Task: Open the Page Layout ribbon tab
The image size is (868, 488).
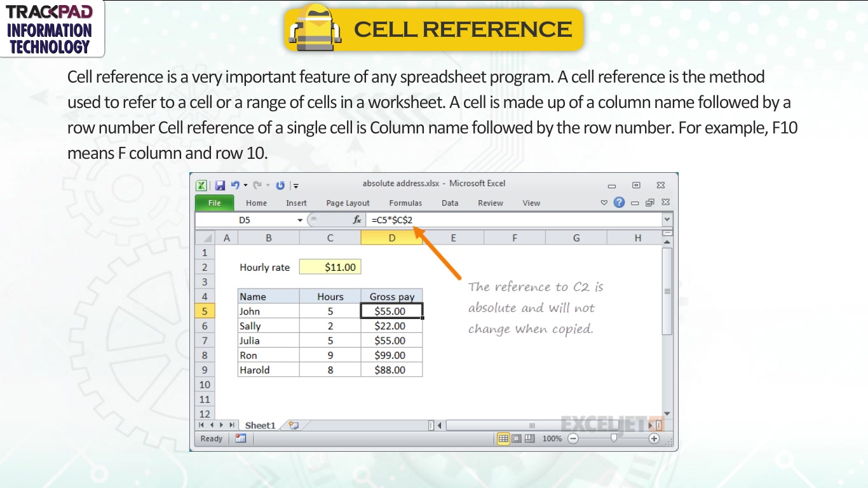Action: click(x=348, y=203)
